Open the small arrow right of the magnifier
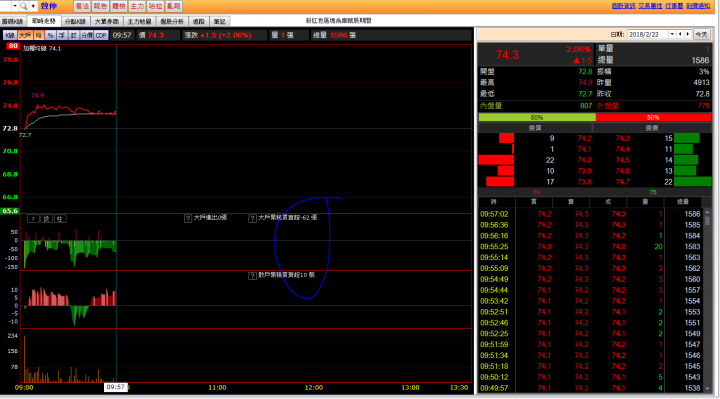 (33, 6)
